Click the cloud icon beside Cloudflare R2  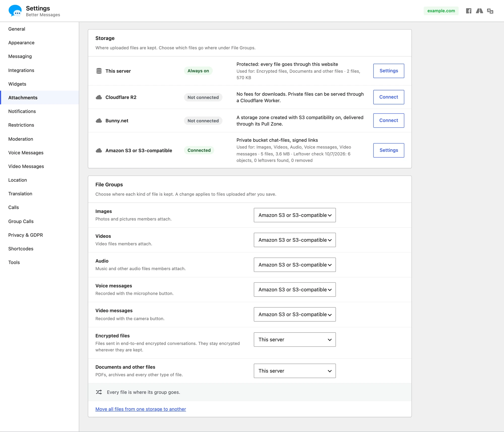click(99, 97)
